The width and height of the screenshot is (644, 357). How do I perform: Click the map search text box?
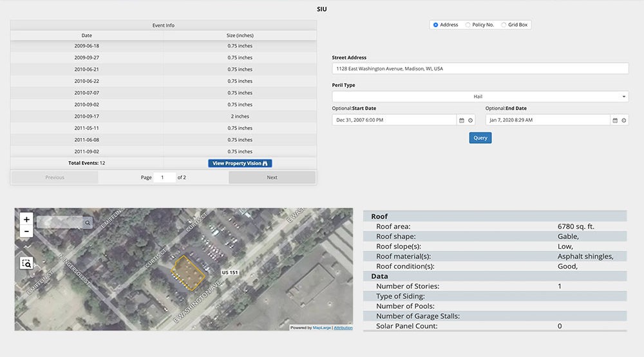coord(60,223)
